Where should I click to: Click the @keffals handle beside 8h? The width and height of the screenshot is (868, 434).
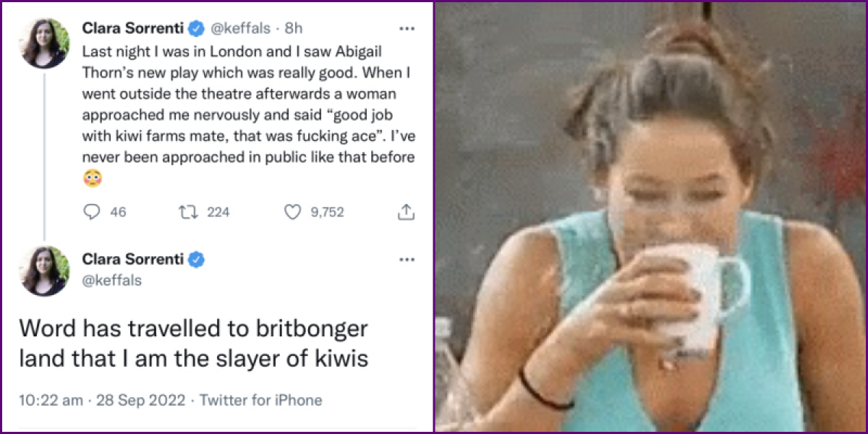click(x=240, y=29)
